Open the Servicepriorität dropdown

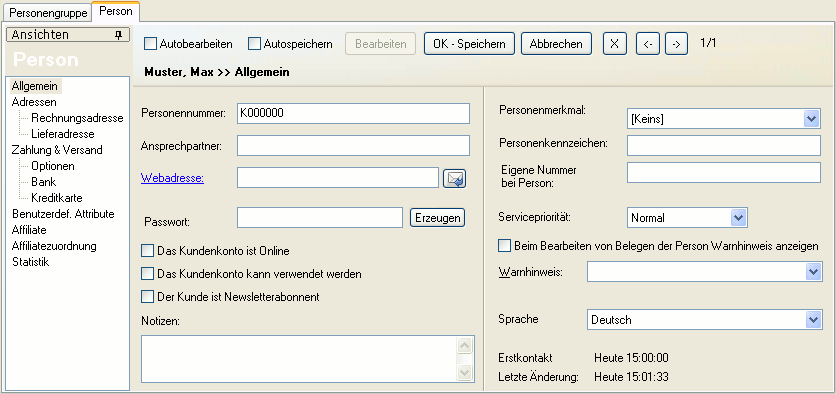coord(738,218)
